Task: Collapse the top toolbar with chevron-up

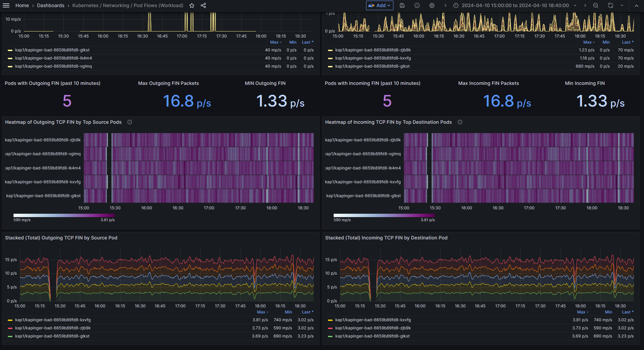Action: tap(637, 5)
